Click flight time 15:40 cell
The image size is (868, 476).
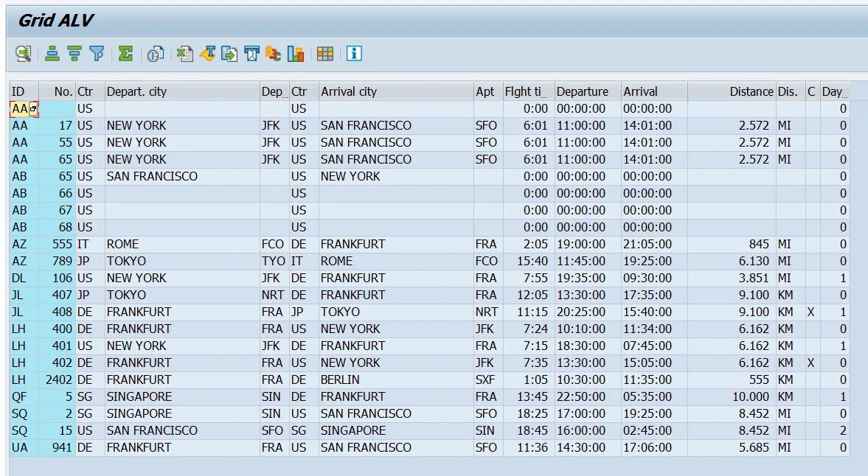529,261
